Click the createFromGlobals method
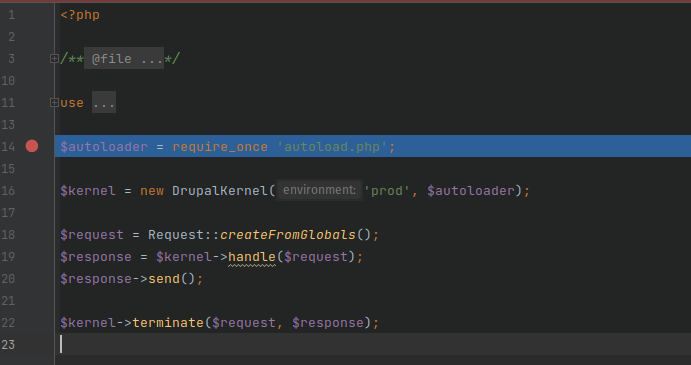The image size is (691, 365). click(287, 235)
